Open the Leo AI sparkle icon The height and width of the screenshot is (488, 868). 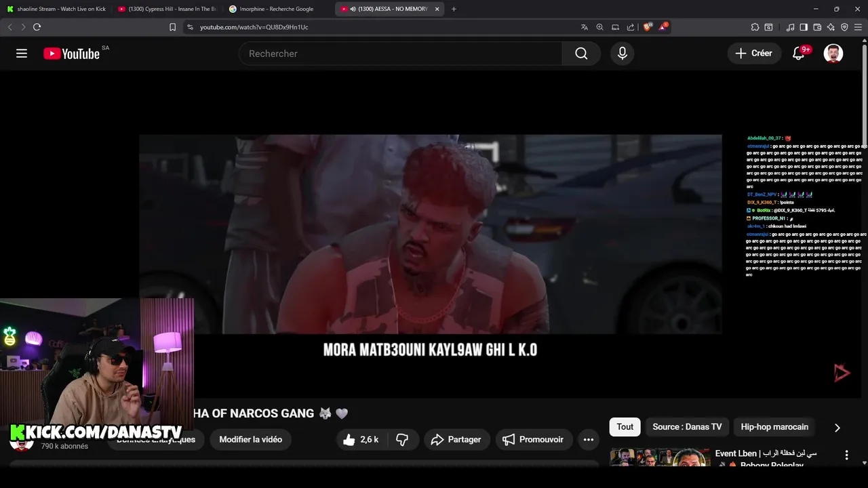tap(831, 27)
